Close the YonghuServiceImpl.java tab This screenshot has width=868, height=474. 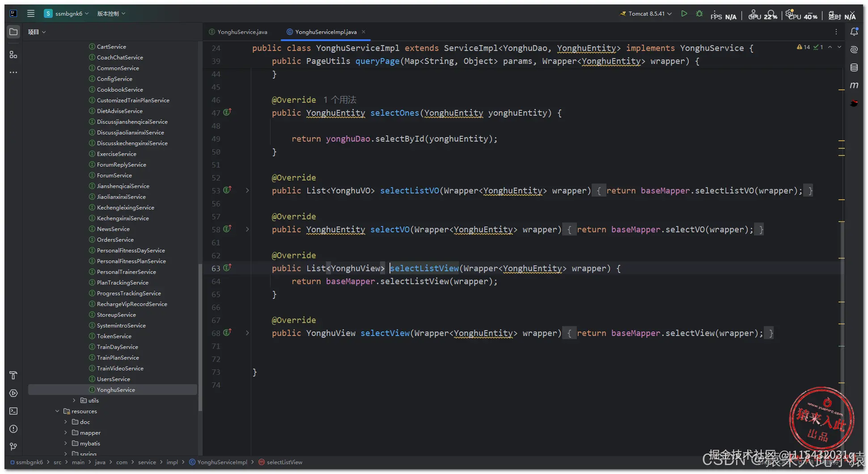point(364,32)
